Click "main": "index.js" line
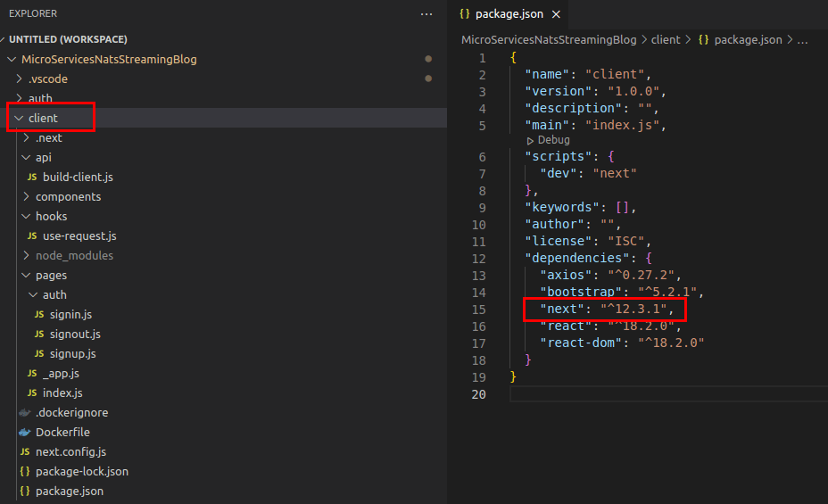The width and height of the screenshot is (828, 504). (596, 125)
